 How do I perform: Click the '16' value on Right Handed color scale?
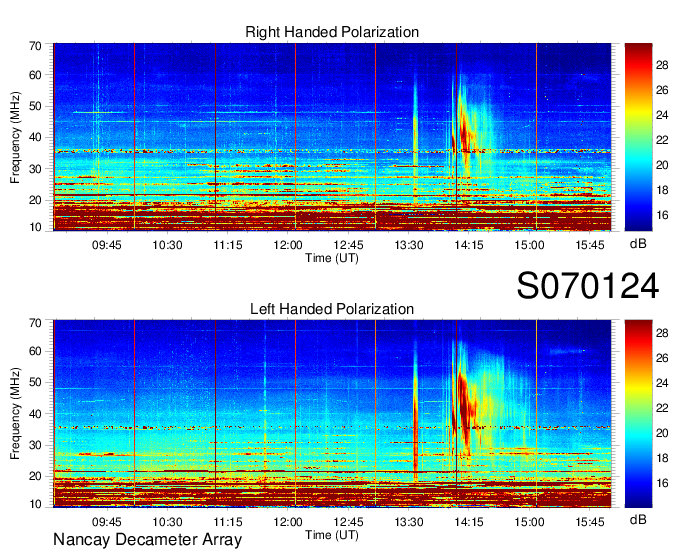click(x=662, y=215)
